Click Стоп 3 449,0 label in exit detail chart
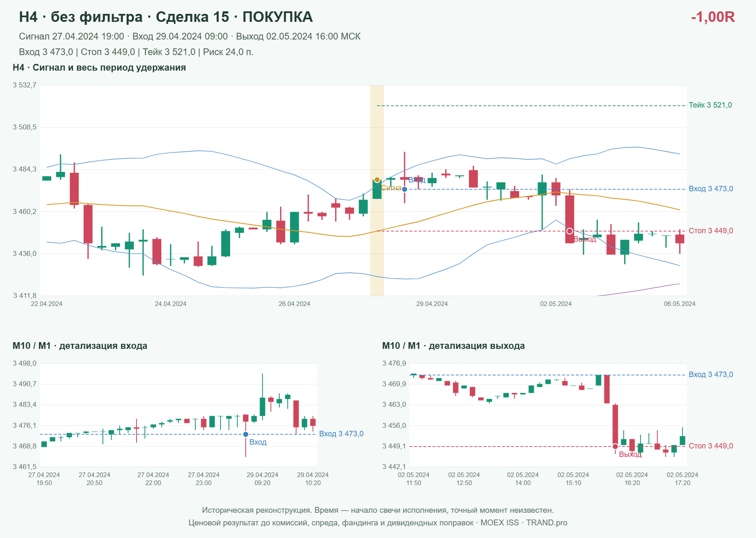This screenshot has width=756, height=538. pos(711,446)
